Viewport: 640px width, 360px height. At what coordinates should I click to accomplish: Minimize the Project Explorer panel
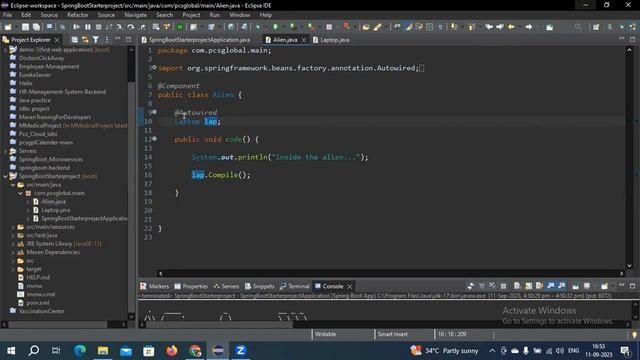point(118,39)
